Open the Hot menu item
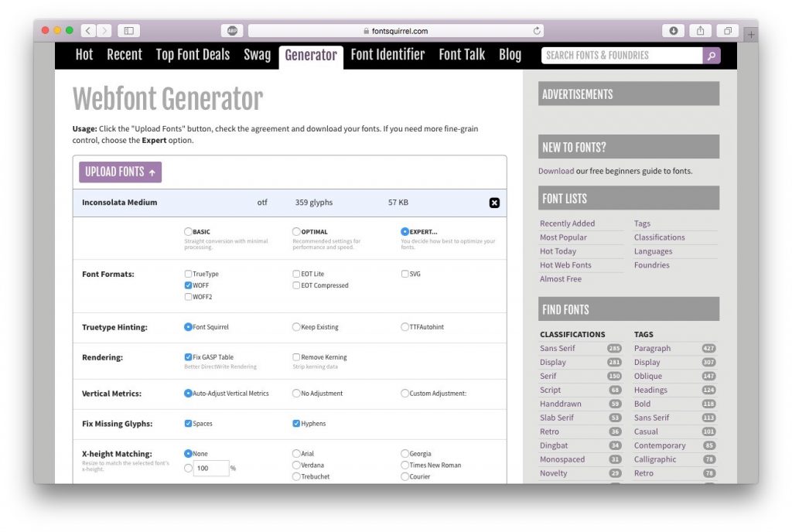The image size is (792, 532). point(84,54)
